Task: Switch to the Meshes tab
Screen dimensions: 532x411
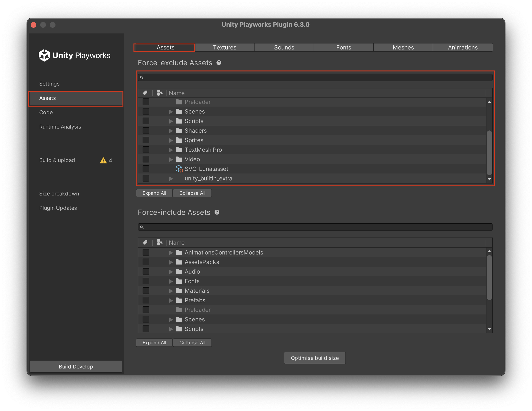Action: click(403, 48)
